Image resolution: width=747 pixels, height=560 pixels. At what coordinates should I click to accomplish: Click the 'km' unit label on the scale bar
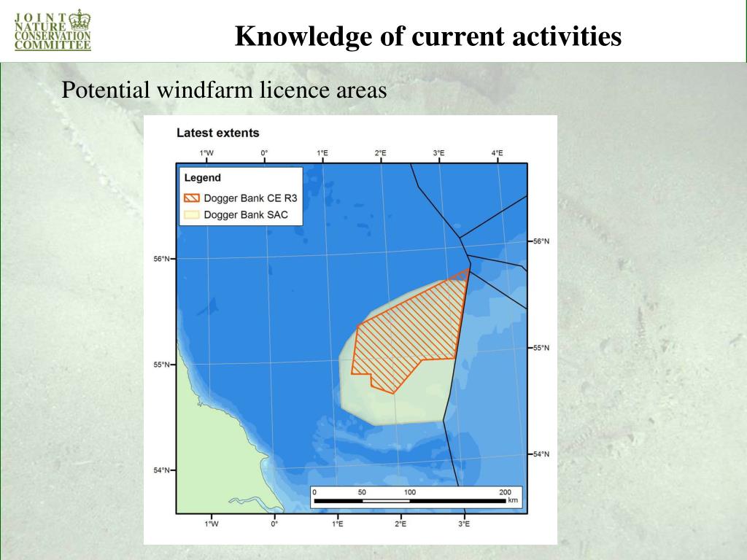click(513, 500)
